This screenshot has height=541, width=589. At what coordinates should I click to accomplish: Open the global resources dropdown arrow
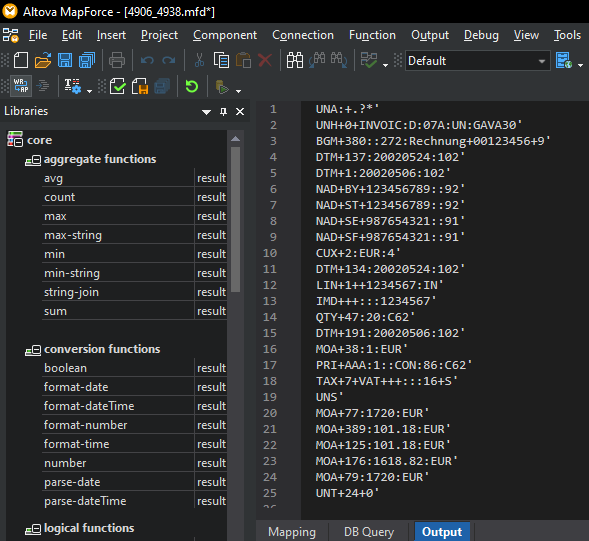(580, 65)
